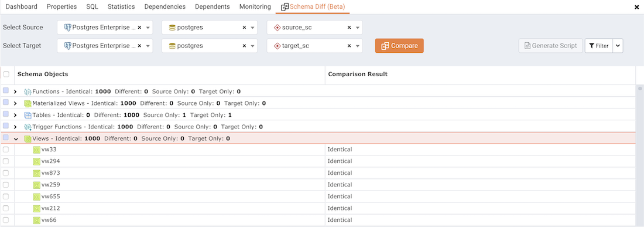
Task: Clear the source server selection
Action: [x=139, y=28]
